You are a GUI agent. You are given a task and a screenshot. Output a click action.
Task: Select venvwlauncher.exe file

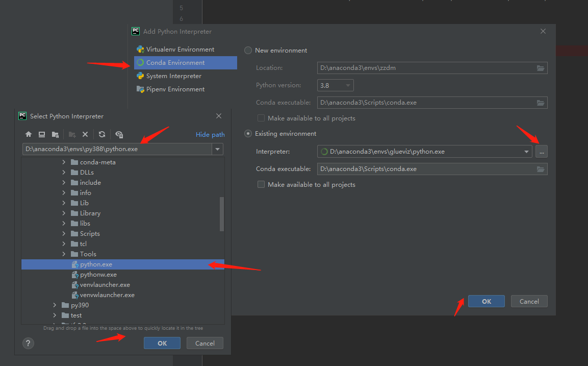123,295
